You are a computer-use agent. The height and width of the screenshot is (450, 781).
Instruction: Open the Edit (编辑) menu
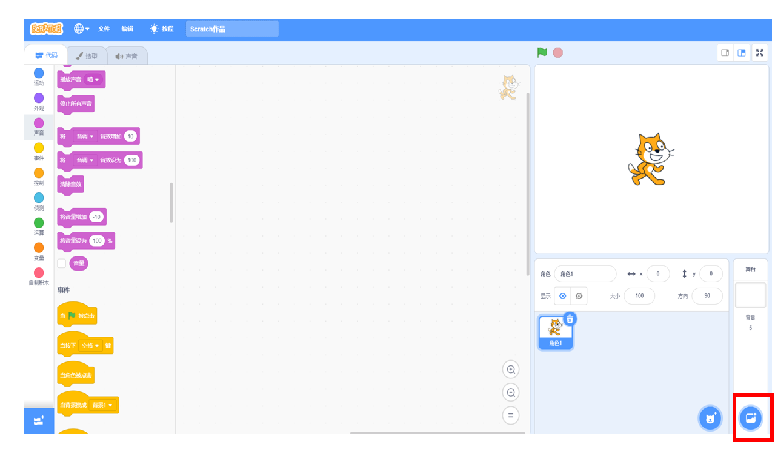coord(128,29)
